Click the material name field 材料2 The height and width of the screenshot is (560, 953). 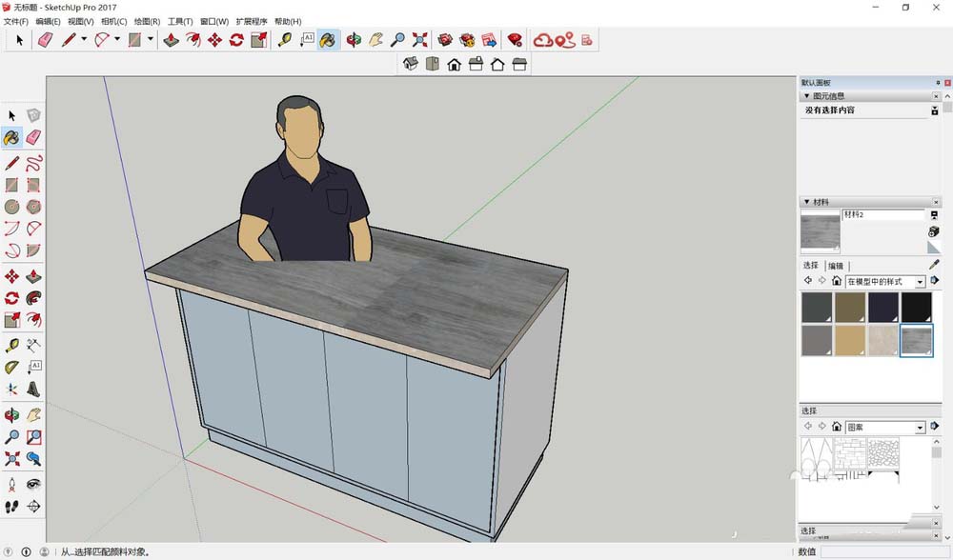tap(882, 215)
